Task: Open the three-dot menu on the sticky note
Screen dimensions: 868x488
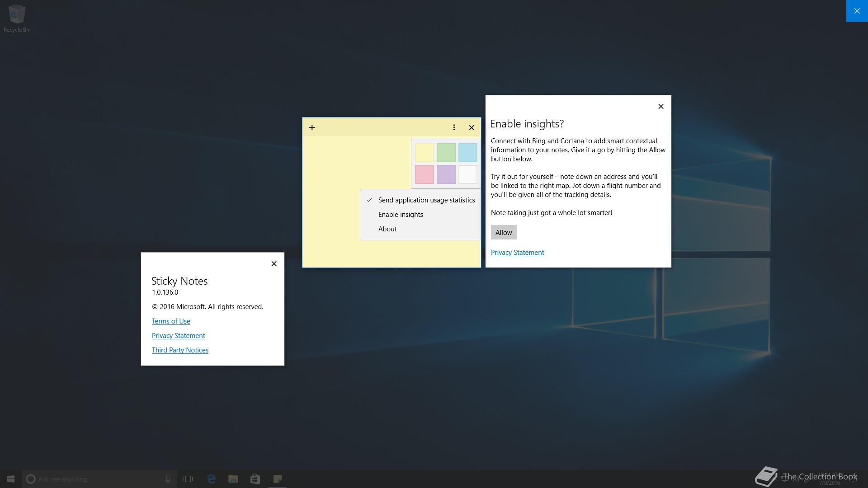Action: (x=454, y=127)
